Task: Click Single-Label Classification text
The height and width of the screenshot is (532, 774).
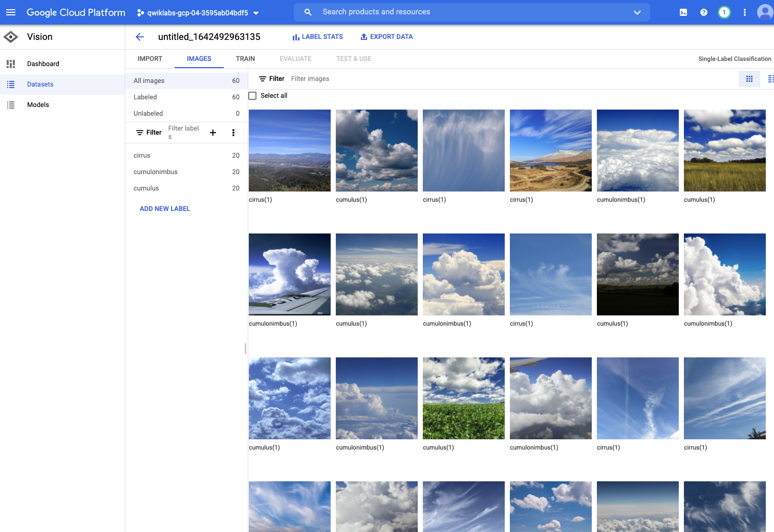Action: pos(735,59)
